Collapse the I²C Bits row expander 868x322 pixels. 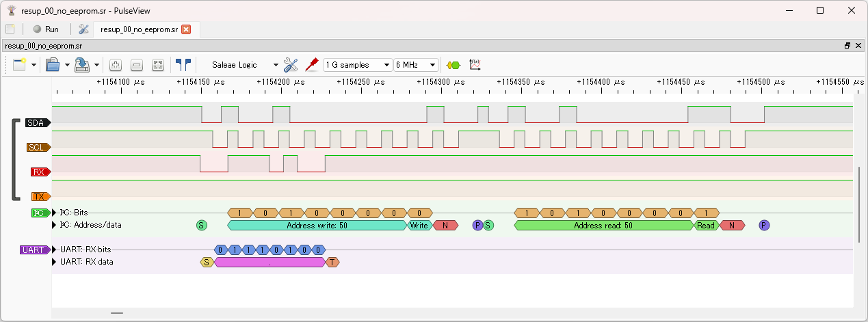[55, 213]
